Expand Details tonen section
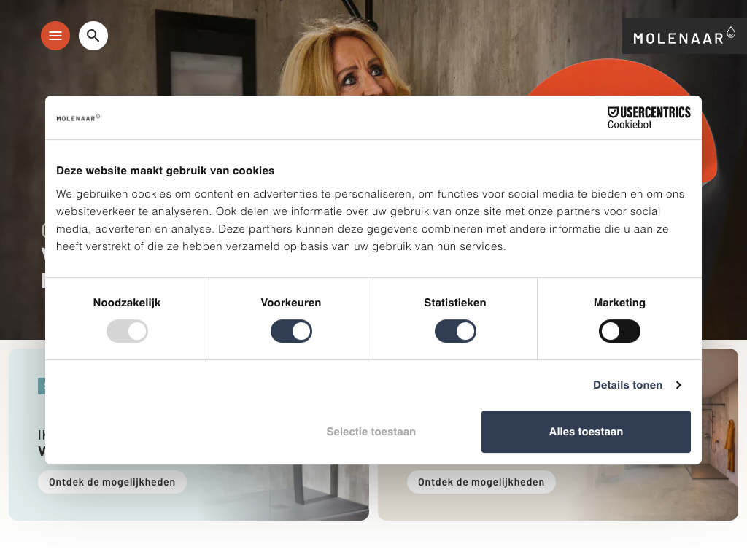Screen dimensions: 747x560 click(x=627, y=385)
